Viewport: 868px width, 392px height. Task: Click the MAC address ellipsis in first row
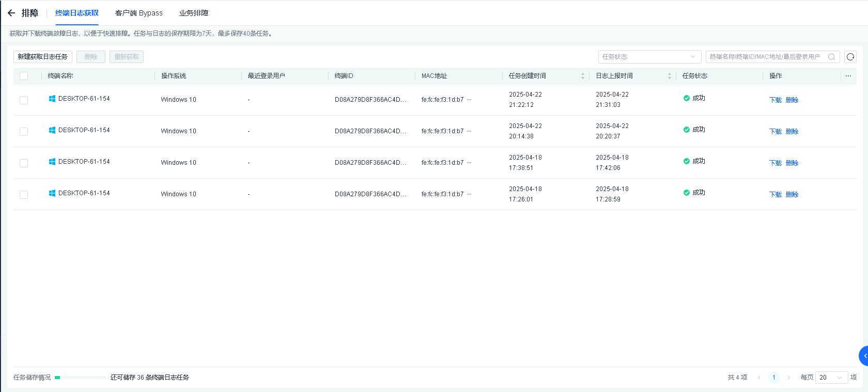(469, 100)
